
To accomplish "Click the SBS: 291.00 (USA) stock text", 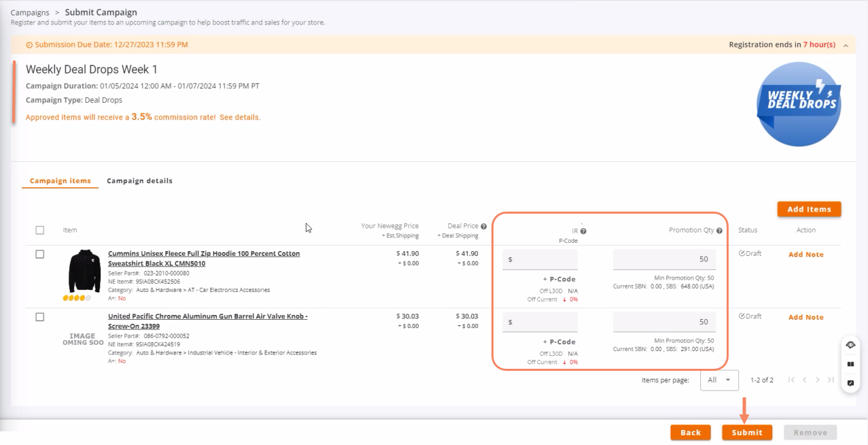I will [691, 348].
